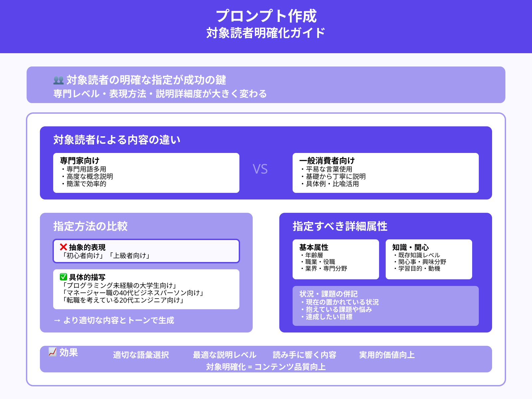
Task: Click the heading 指定方法の比較
Action: 90,226
